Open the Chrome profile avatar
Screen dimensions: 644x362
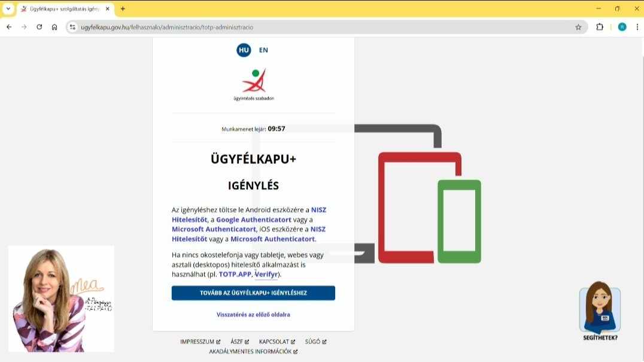point(622,27)
